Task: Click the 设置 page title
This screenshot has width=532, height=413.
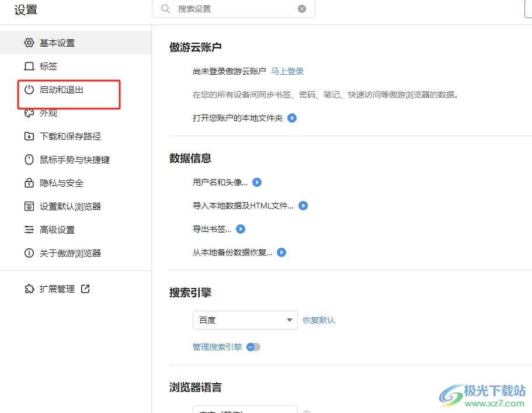Action: [26, 9]
